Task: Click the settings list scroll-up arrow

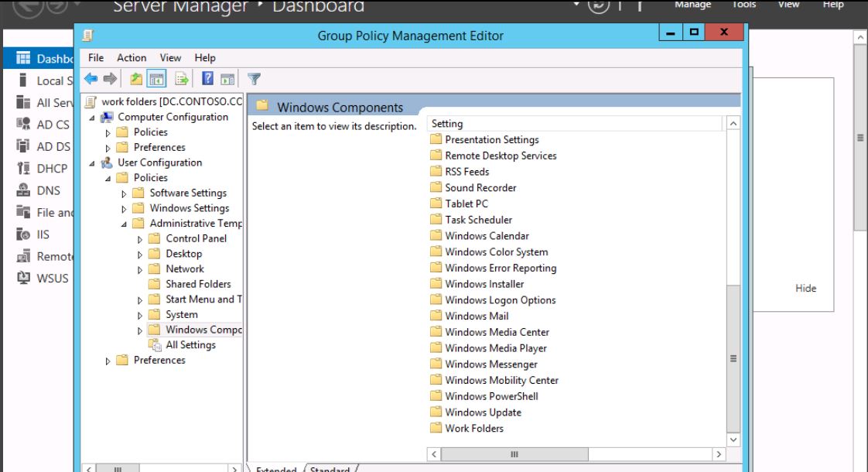Action: click(x=733, y=124)
